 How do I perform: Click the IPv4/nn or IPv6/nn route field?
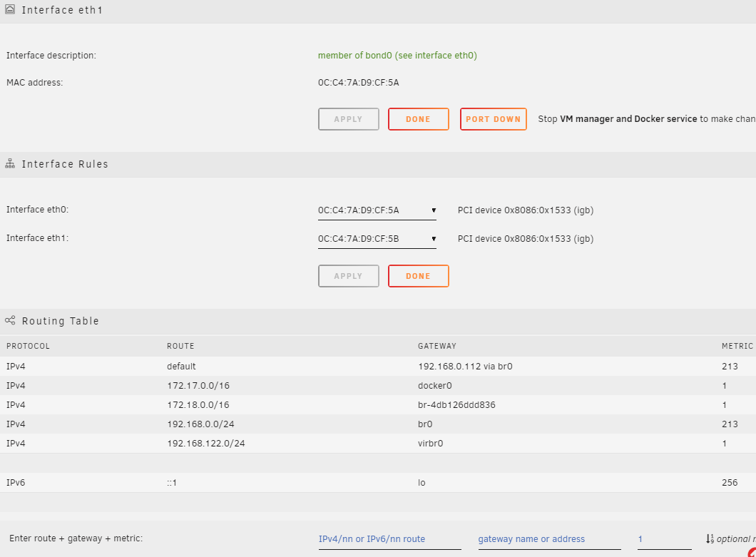point(389,539)
